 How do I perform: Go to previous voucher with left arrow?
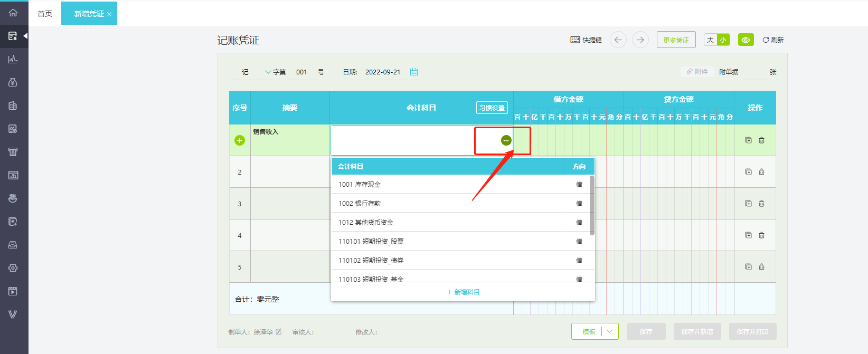tap(618, 40)
